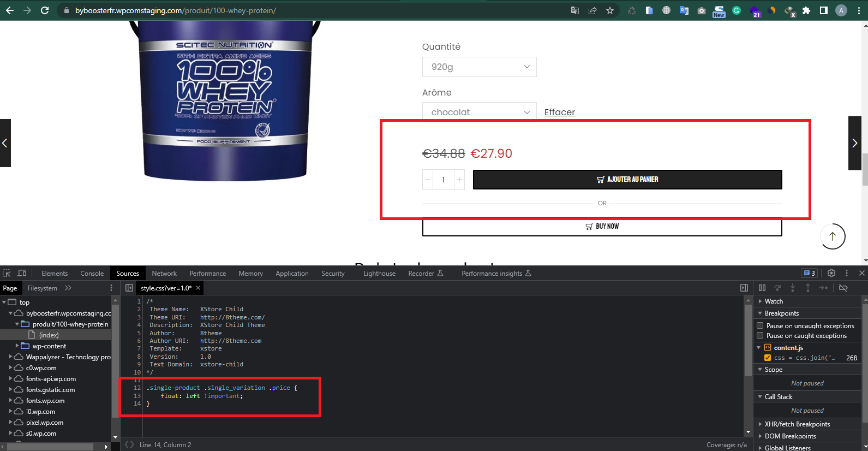The image size is (868, 451).
Task: Enable Pause on caught exceptions
Action: (760, 335)
